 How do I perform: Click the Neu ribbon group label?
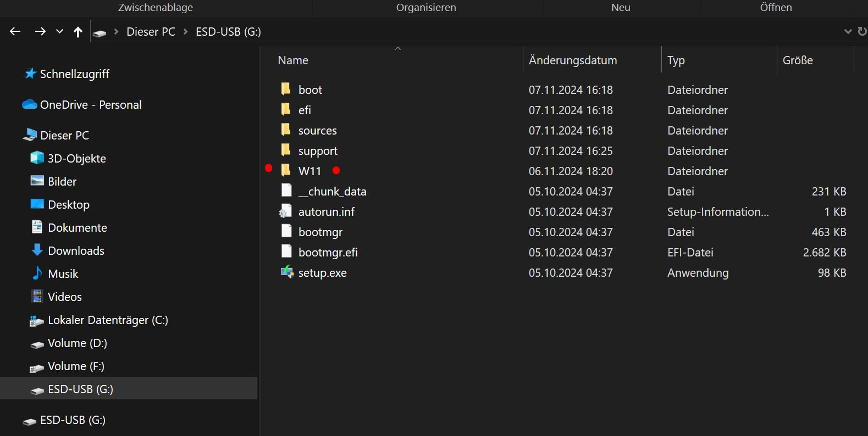tap(621, 8)
